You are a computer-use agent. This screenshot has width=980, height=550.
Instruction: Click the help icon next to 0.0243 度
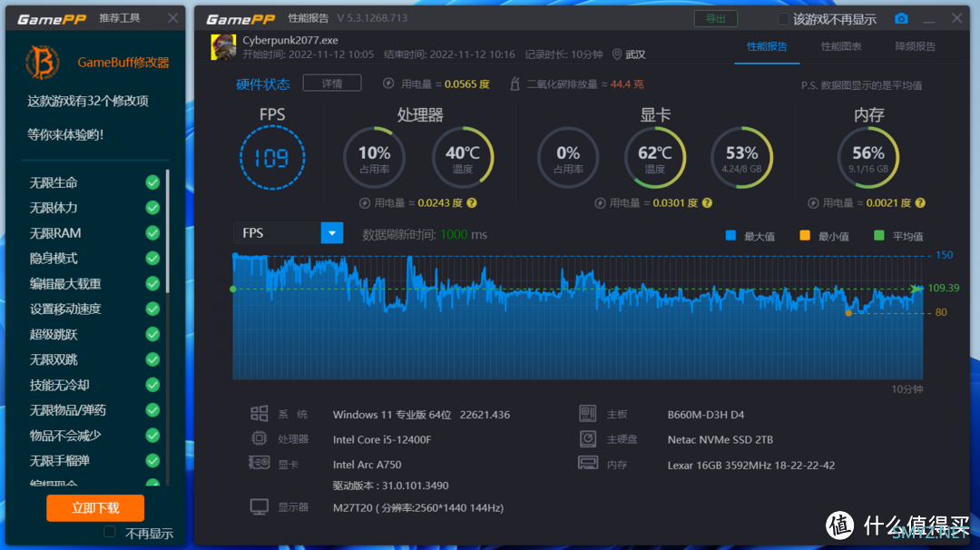(x=472, y=202)
